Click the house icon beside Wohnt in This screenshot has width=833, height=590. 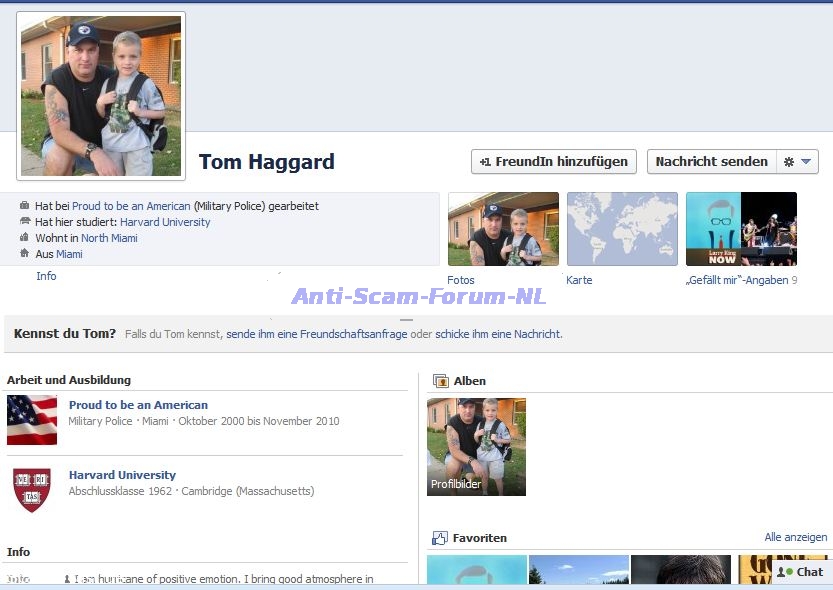click(25, 238)
